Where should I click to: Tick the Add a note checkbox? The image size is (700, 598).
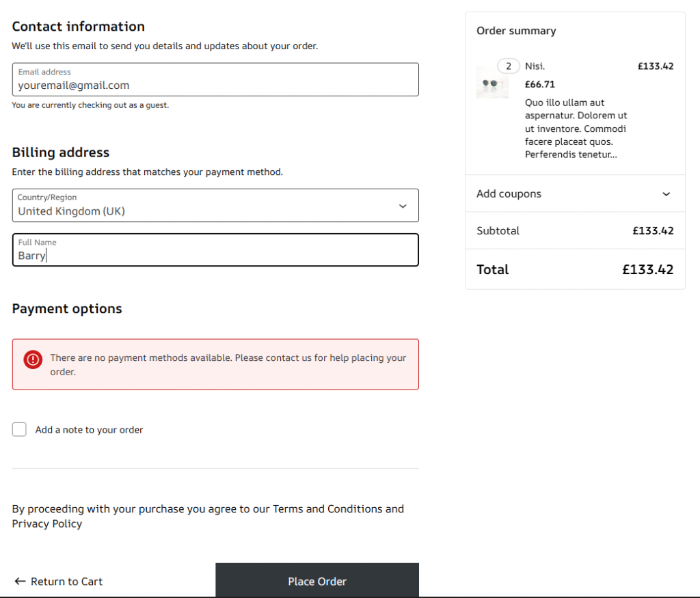click(x=20, y=430)
